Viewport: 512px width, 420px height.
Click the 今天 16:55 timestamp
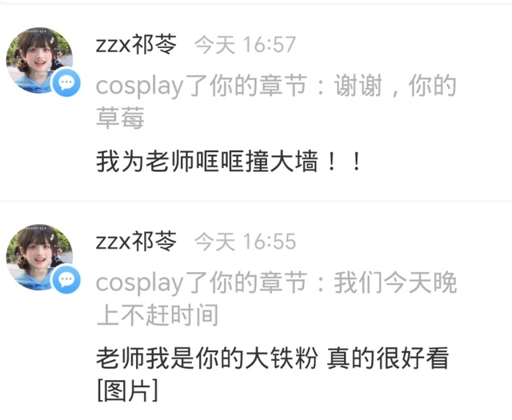point(246,242)
